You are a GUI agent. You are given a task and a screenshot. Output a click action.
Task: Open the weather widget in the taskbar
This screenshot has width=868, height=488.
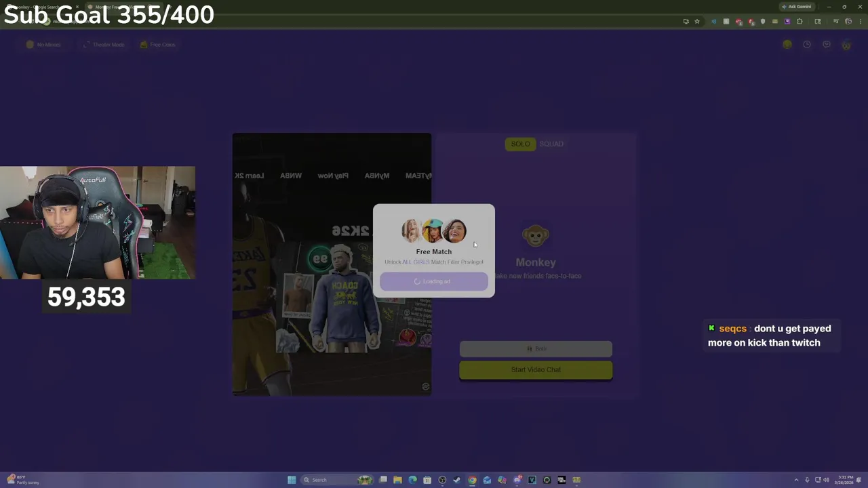(x=23, y=480)
